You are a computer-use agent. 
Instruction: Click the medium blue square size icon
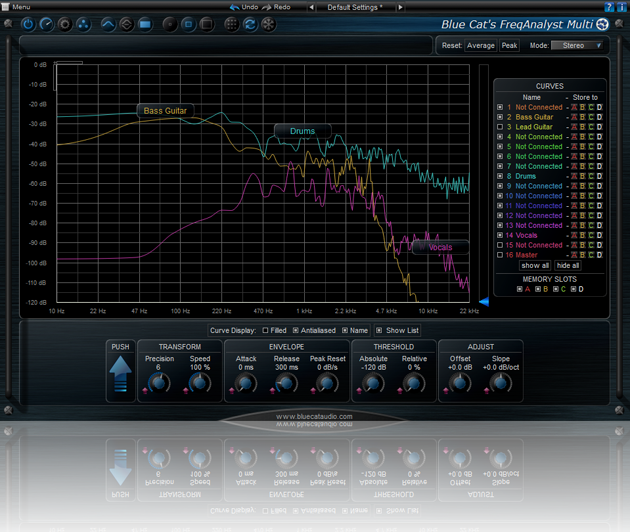[188, 25]
